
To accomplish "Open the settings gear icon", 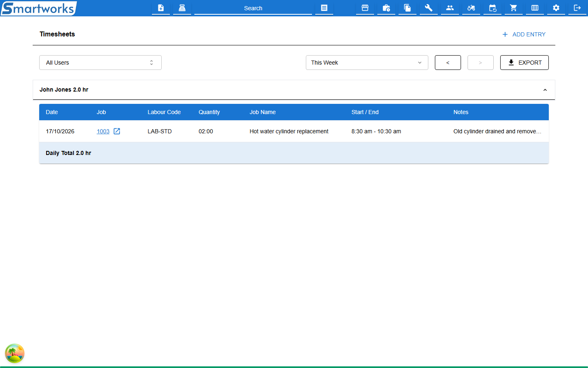I will [x=556, y=8].
